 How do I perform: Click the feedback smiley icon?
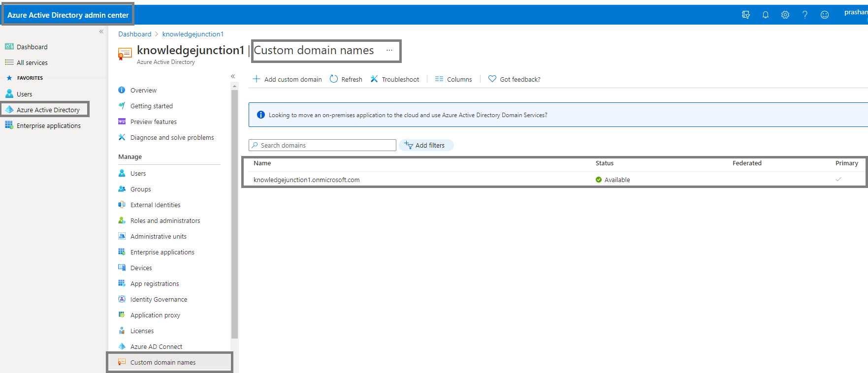pos(825,15)
